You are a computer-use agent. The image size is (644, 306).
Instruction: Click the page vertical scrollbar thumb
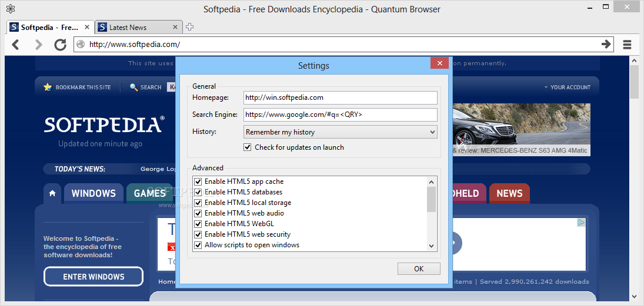(x=634, y=82)
